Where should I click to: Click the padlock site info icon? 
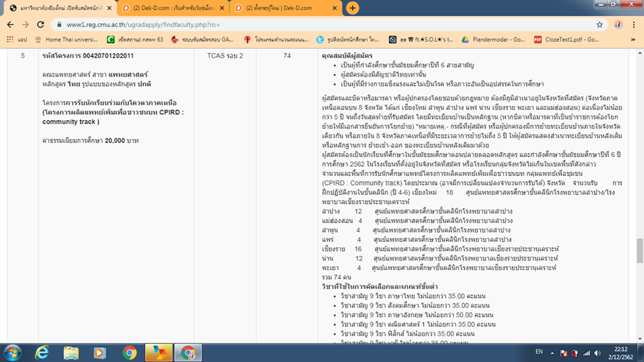[59, 25]
